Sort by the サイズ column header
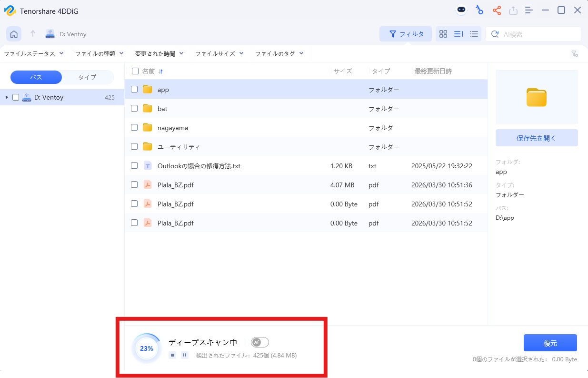Image resolution: width=588 pixels, height=378 pixels. tap(343, 71)
